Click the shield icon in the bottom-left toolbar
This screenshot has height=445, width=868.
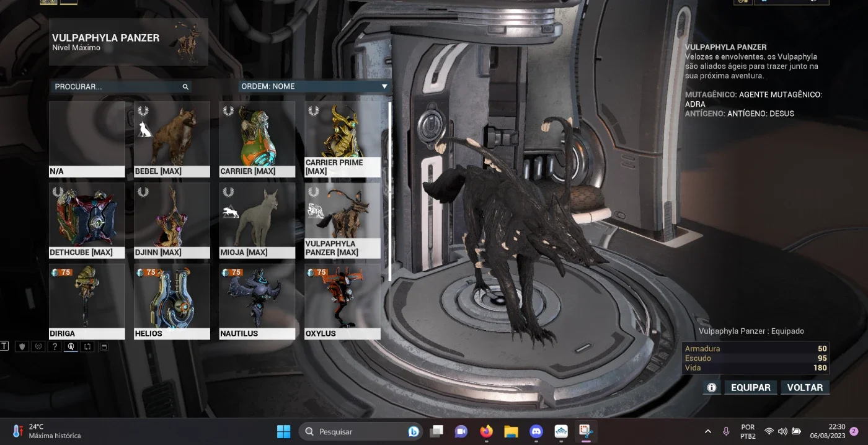22,346
